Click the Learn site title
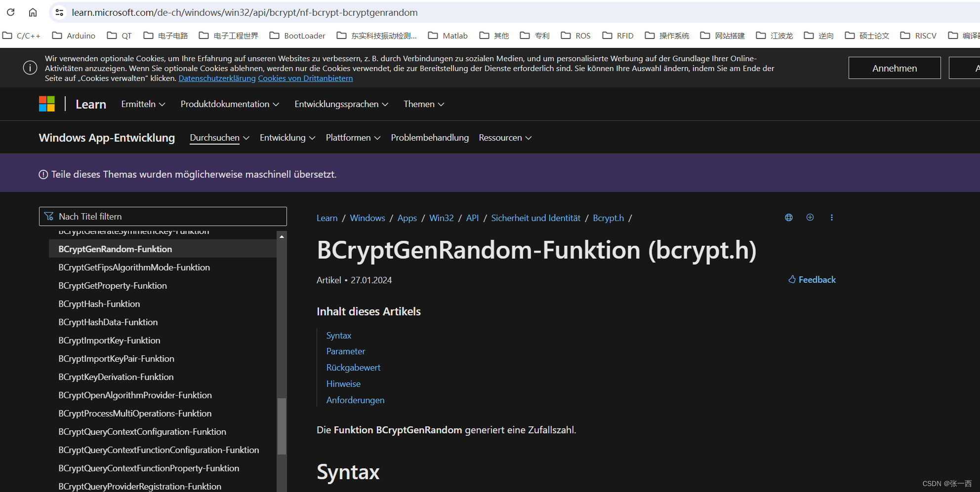 (x=91, y=104)
